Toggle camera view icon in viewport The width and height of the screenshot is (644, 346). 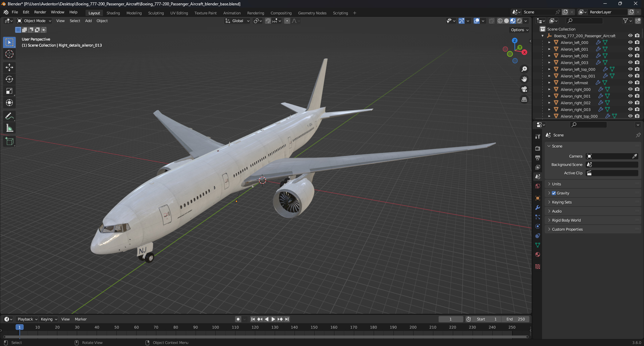click(x=524, y=89)
